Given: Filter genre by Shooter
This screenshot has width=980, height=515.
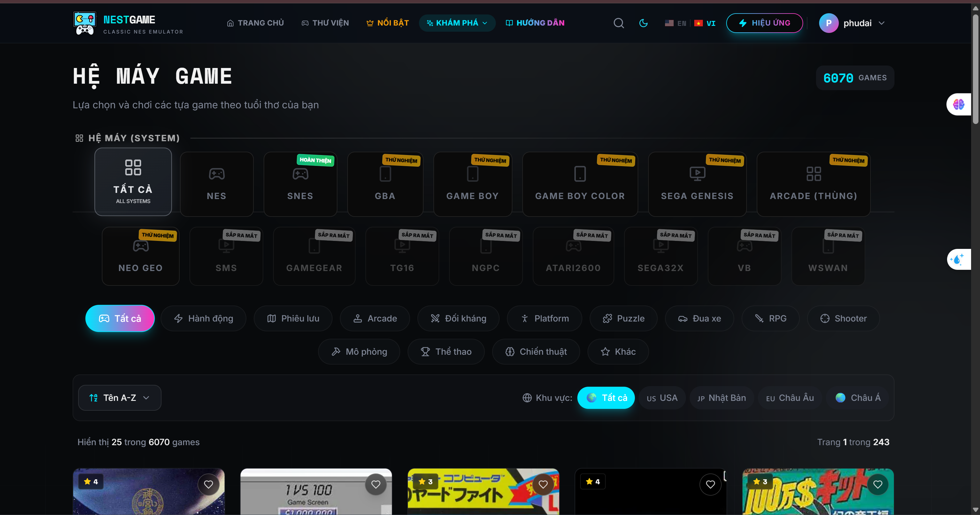Looking at the screenshot, I should [x=843, y=319].
